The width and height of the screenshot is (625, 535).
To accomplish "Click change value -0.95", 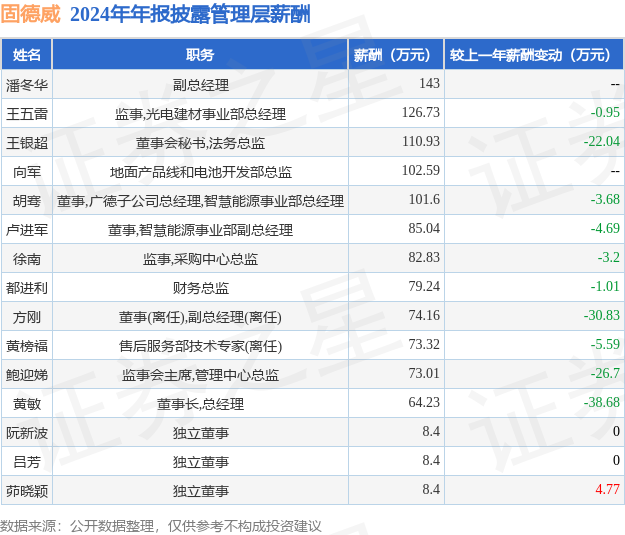I will tap(605, 112).
